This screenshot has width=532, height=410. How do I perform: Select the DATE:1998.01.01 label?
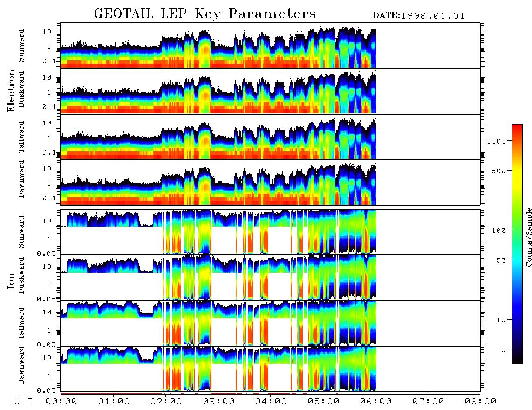[x=418, y=16]
